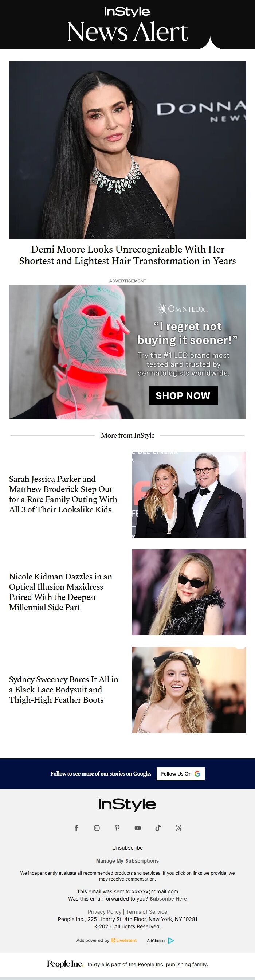Open the Nicole Kidman maxidress article

[x=61, y=592]
